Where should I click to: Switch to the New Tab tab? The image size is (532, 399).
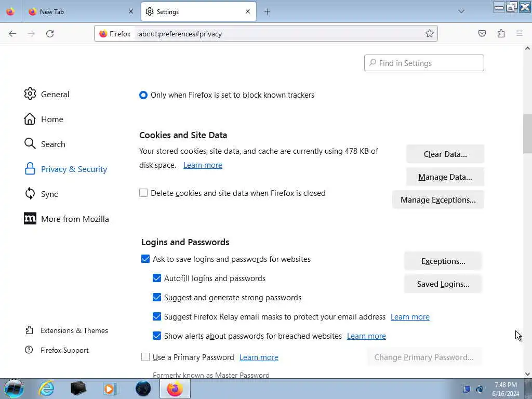coord(81,11)
